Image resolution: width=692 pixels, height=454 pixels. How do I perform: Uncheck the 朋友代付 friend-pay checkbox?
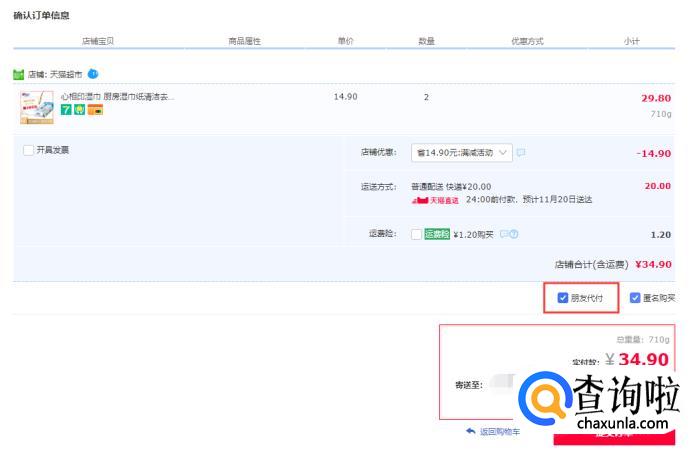pos(563,298)
